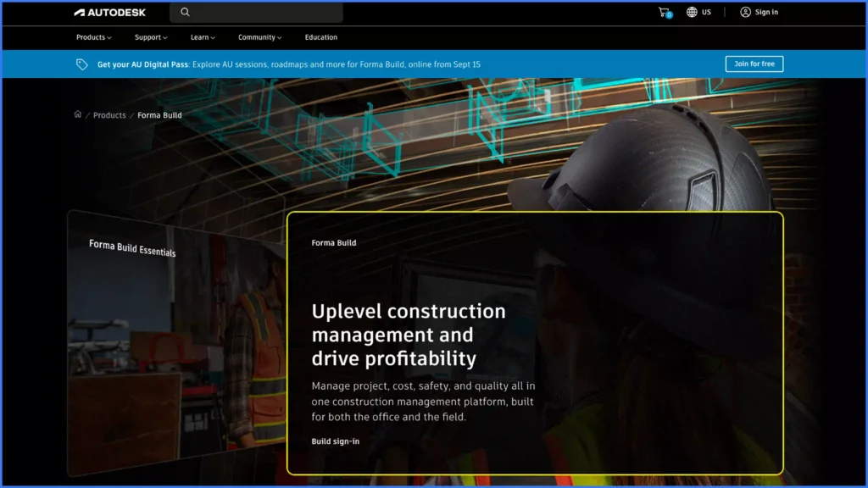868x488 pixels.
Task: Click the Sign in link
Action: [x=766, y=12]
